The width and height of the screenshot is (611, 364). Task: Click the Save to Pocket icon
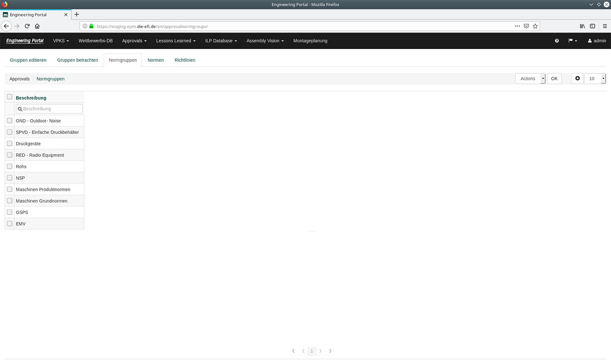point(526,26)
